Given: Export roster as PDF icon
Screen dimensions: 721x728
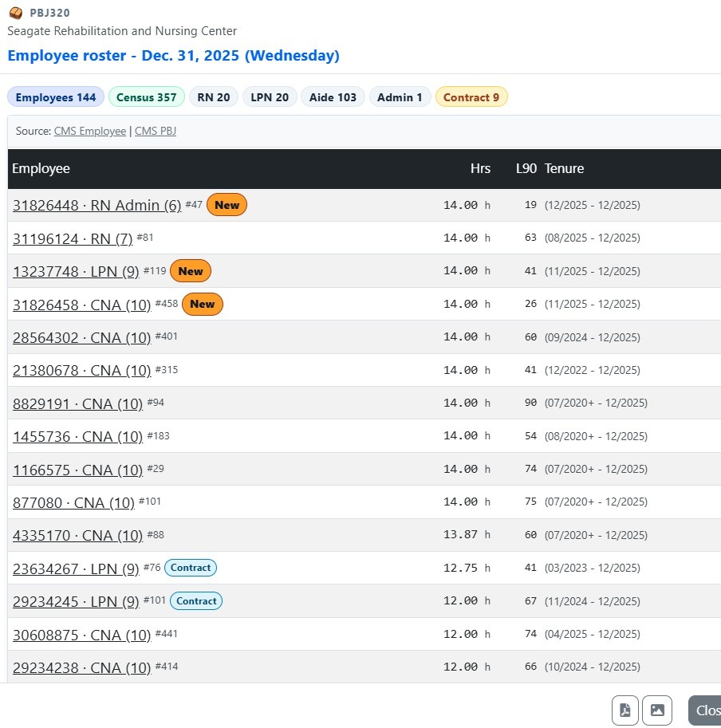Looking at the screenshot, I should click(625, 710).
